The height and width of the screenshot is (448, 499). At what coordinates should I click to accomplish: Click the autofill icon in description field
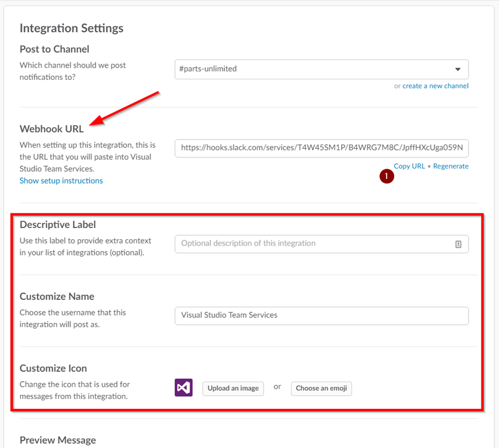tap(458, 244)
